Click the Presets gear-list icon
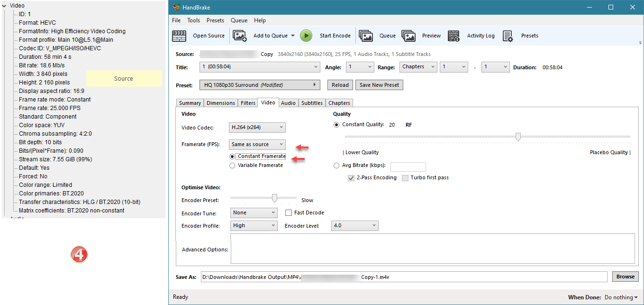This screenshot has height=305, width=644. tap(508, 36)
